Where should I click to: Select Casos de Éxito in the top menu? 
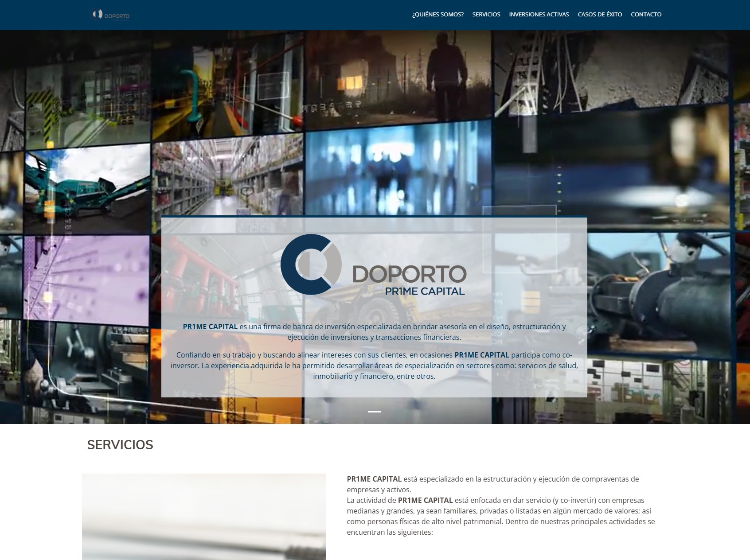[599, 15]
